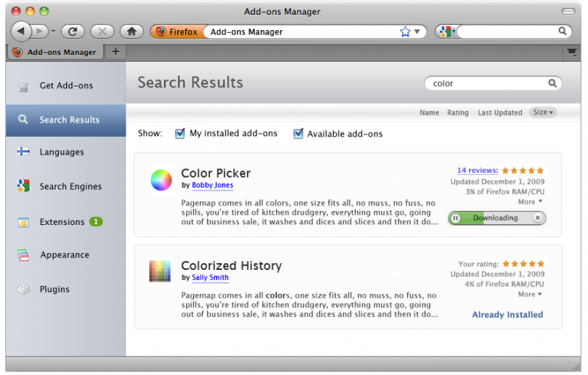588x375 pixels.
Task: Click inside the browser search field
Action: (507, 32)
